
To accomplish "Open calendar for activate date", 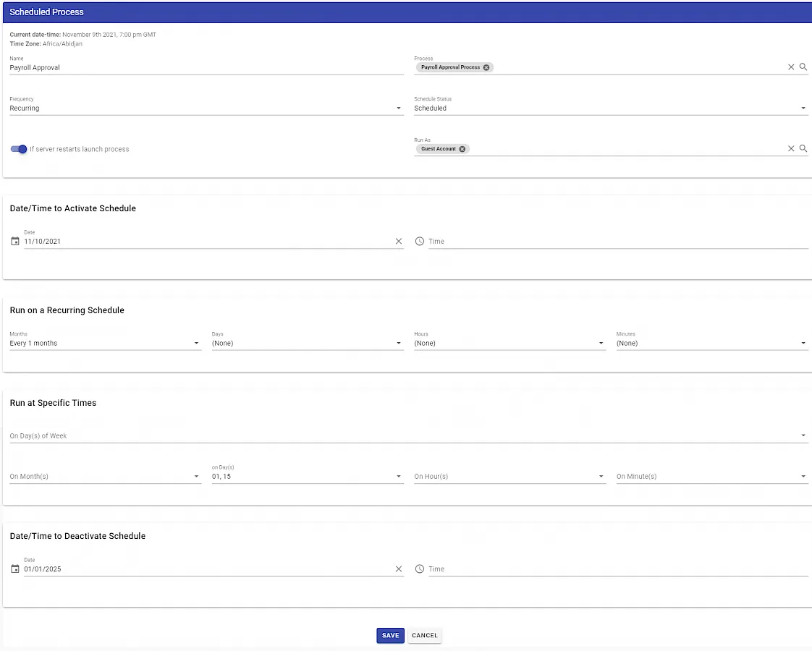I will (15, 241).
